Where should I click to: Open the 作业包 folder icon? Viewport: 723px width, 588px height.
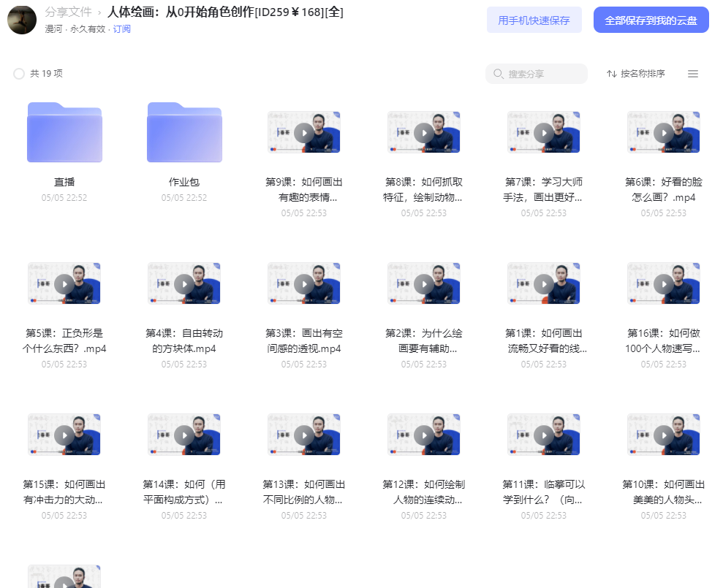click(x=184, y=132)
